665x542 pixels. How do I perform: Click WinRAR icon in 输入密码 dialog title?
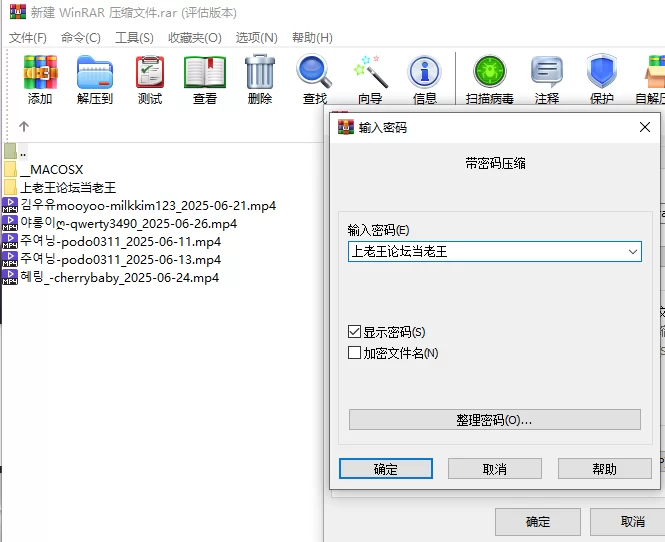tap(346, 127)
